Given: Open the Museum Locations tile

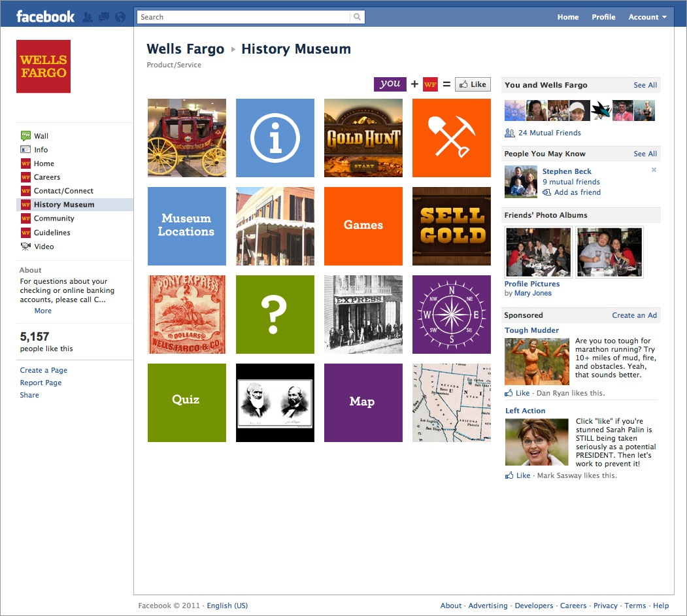Looking at the screenshot, I should click(x=187, y=226).
